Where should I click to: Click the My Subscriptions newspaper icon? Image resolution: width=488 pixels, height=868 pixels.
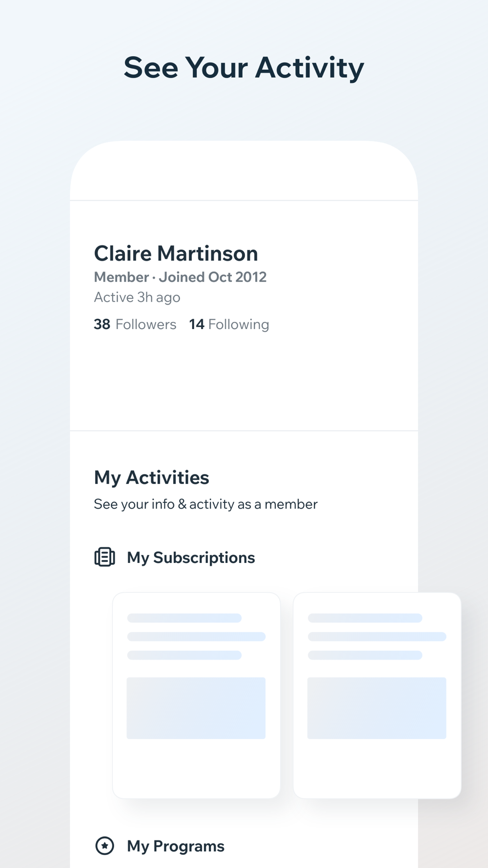point(104,557)
